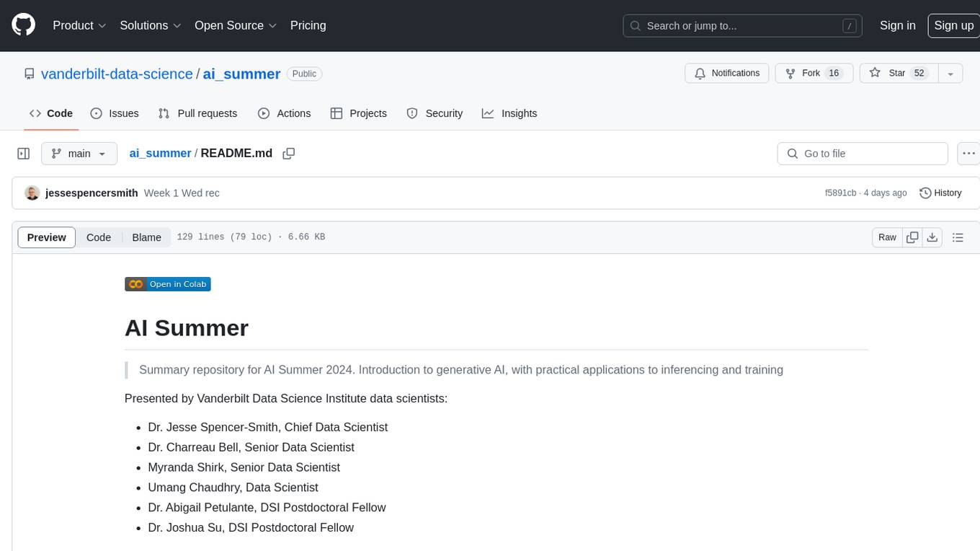Open jessespencersmith avatar image
980x551 pixels.
[32, 193]
